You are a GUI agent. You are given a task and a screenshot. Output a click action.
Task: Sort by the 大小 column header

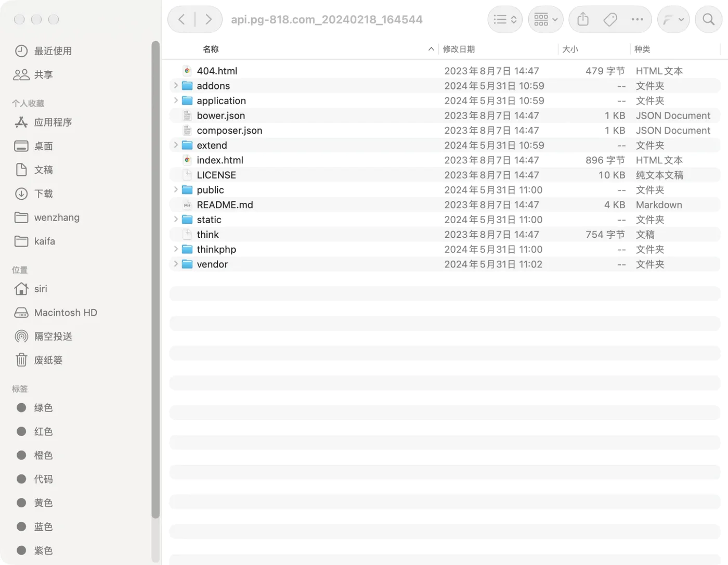(570, 49)
